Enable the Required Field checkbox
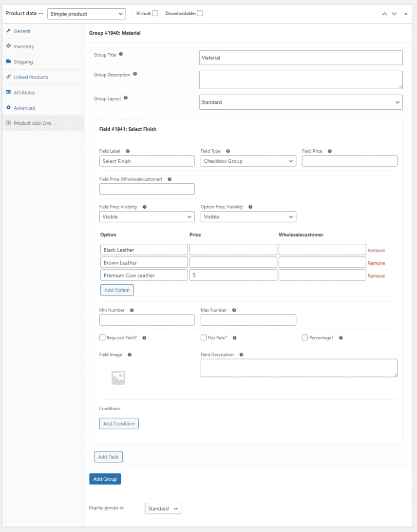The width and height of the screenshot is (417, 532). (x=102, y=337)
